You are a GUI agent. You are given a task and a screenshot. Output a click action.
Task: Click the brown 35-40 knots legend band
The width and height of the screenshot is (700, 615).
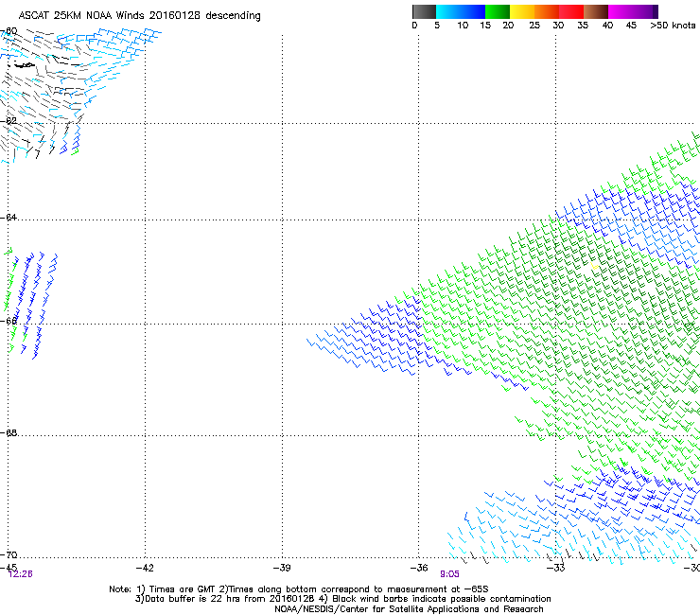click(x=596, y=11)
